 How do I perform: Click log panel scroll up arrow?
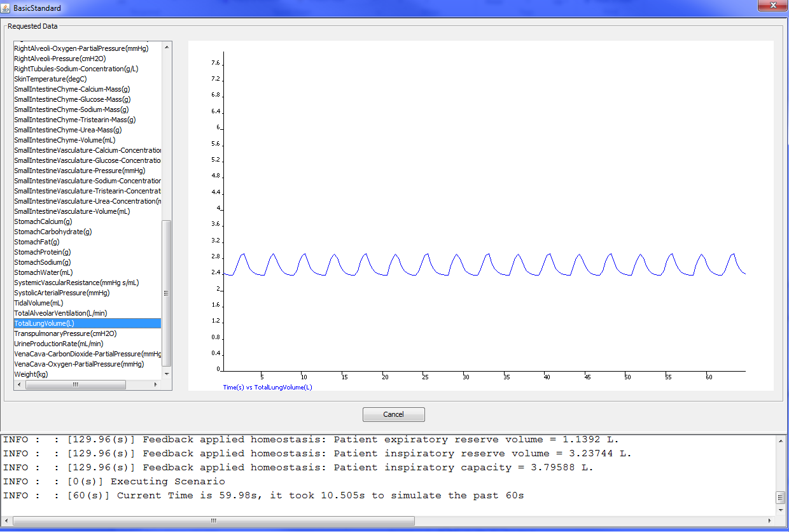coord(780,440)
